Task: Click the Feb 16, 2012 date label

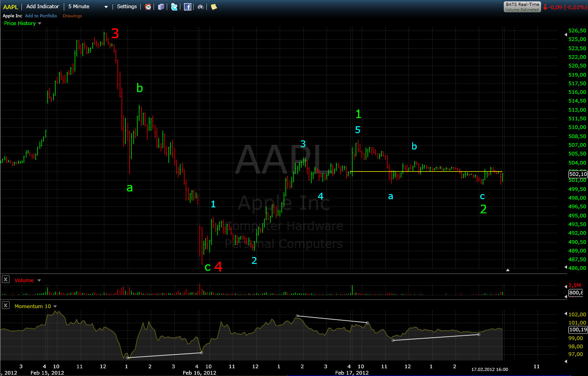Action: [x=199, y=372]
